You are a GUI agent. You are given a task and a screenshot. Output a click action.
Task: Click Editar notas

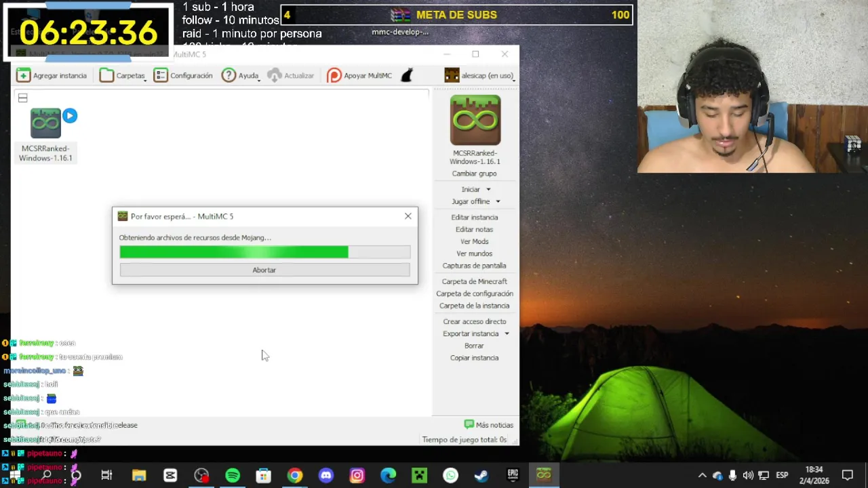point(474,230)
